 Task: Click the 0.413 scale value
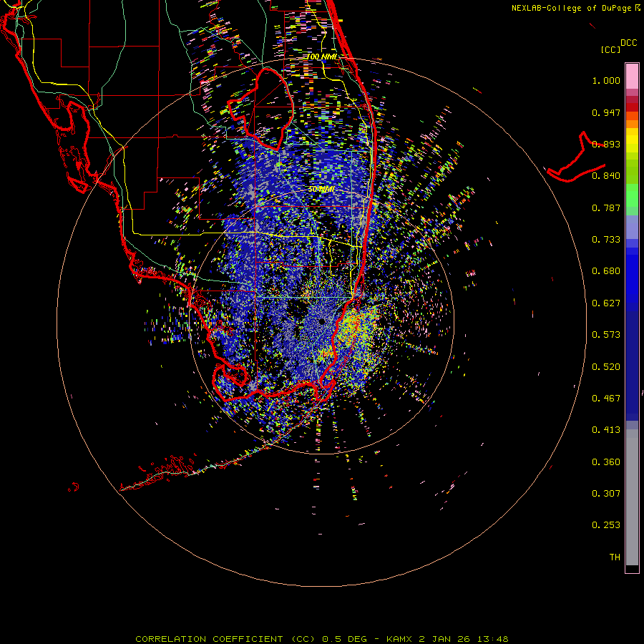pos(606,430)
